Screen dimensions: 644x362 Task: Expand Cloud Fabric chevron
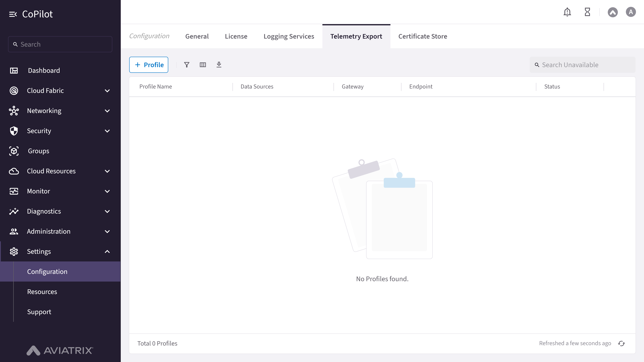[x=107, y=91]
